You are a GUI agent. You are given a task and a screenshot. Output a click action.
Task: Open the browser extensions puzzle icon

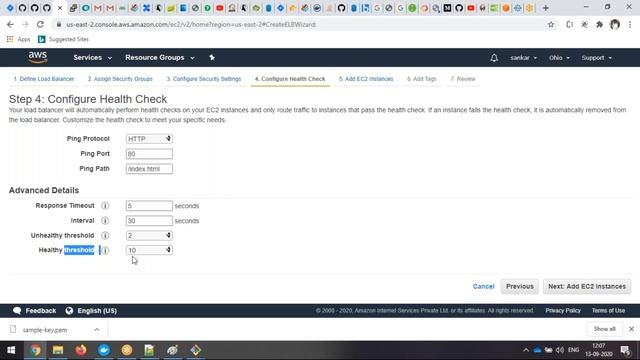[599, 24]
